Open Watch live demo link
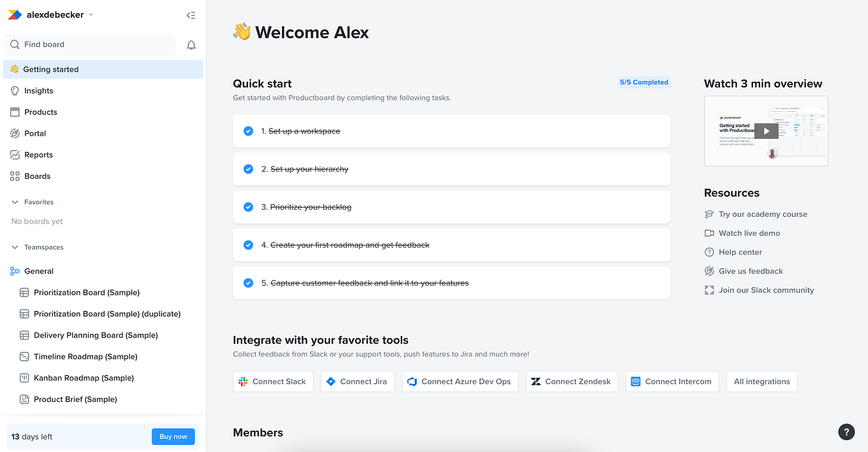The height and width of the screenshot is (452, 868). 749,233
